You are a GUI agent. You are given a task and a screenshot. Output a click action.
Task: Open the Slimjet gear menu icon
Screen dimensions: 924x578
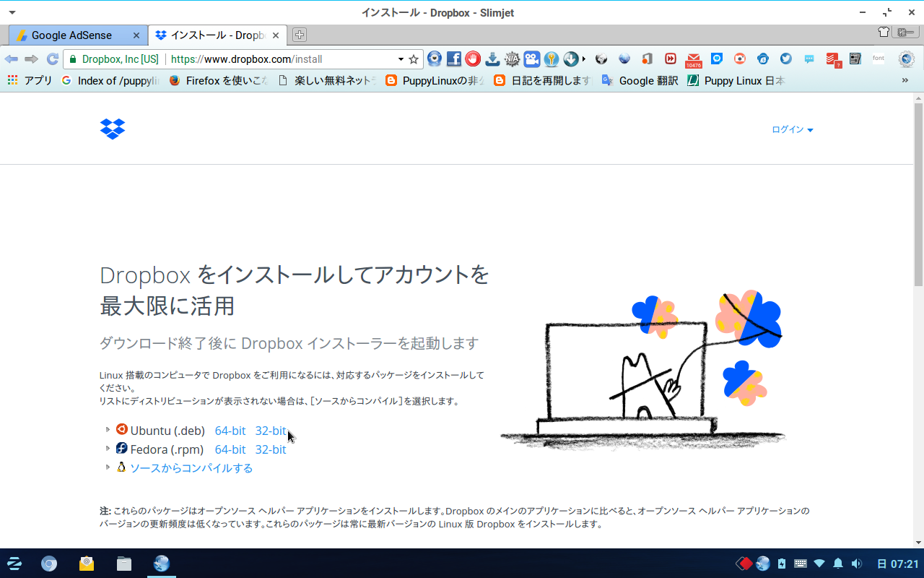(907, 59)
